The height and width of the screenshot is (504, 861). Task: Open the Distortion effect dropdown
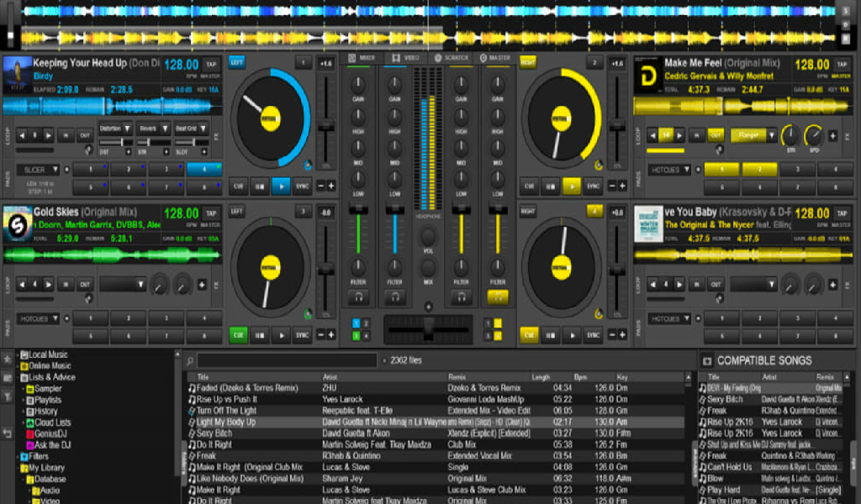coord(115,129)
